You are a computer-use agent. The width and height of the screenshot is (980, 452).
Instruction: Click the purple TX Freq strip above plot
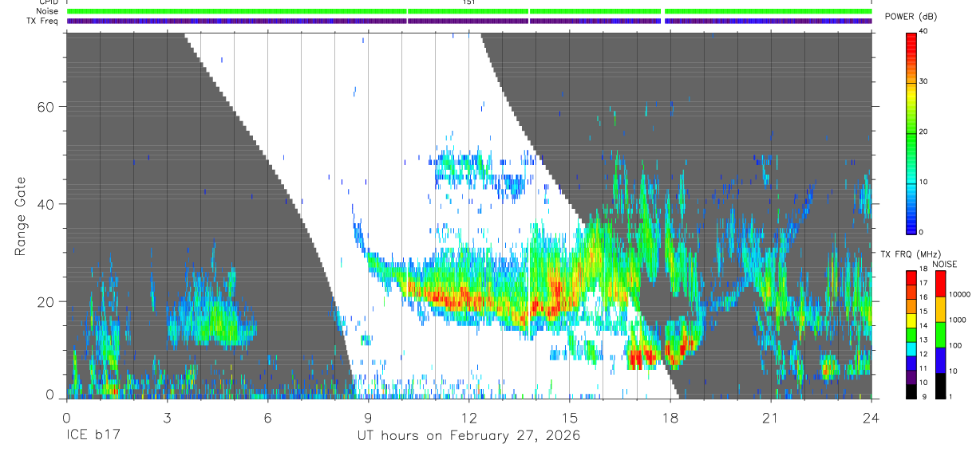(x=469, y=21)
